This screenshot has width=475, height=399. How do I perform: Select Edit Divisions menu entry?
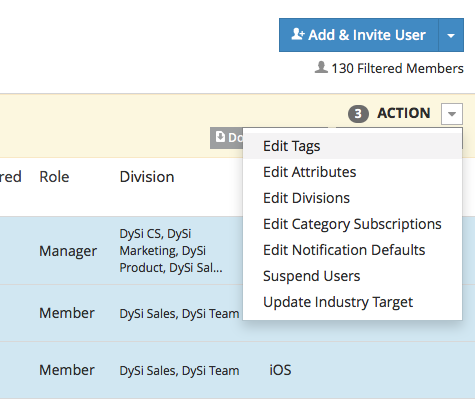(x=353, y=198)
